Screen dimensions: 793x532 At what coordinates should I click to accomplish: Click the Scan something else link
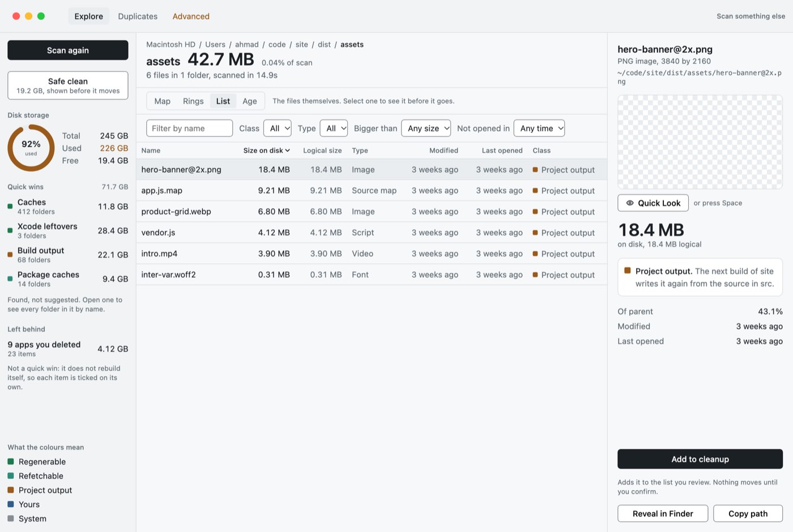pos(751,16)
